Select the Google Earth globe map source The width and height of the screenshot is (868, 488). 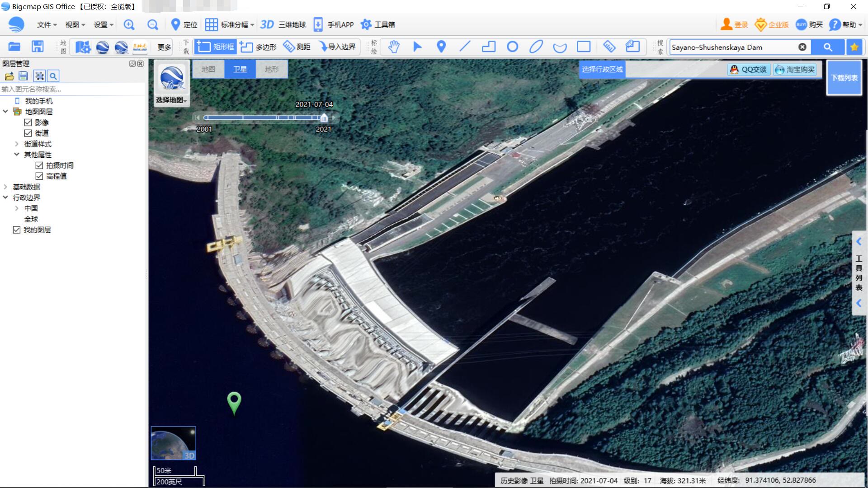pyautogui.click(x=103, y=47)
